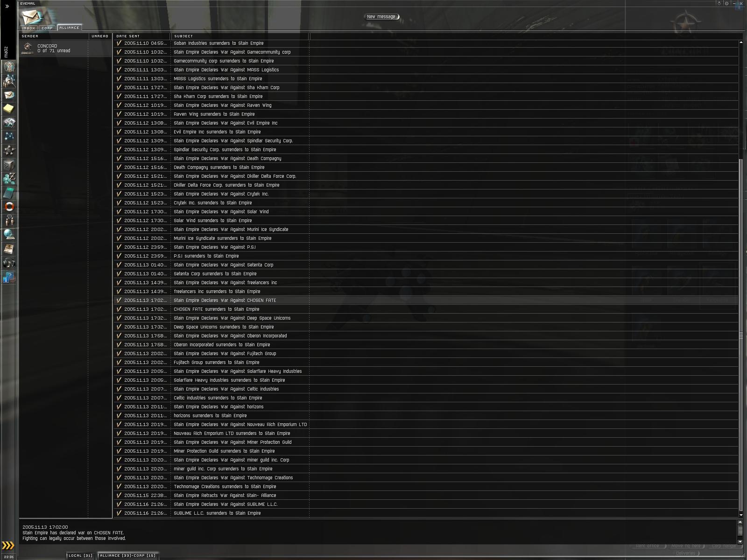The height and width of the screenshot is (560, 747).
Task: Select 'Stain Empire Declares War Against CHOSEN FATE'
Action: click(426, 300)
